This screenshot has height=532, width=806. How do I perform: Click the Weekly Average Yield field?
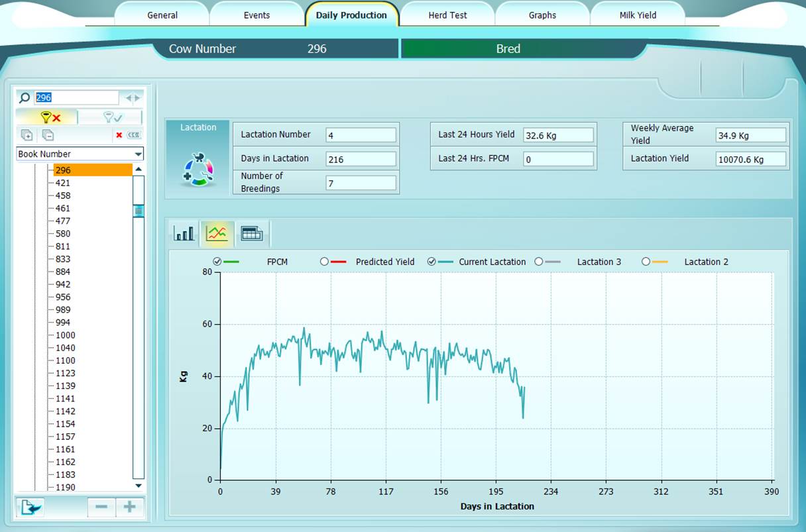[751, 135]
